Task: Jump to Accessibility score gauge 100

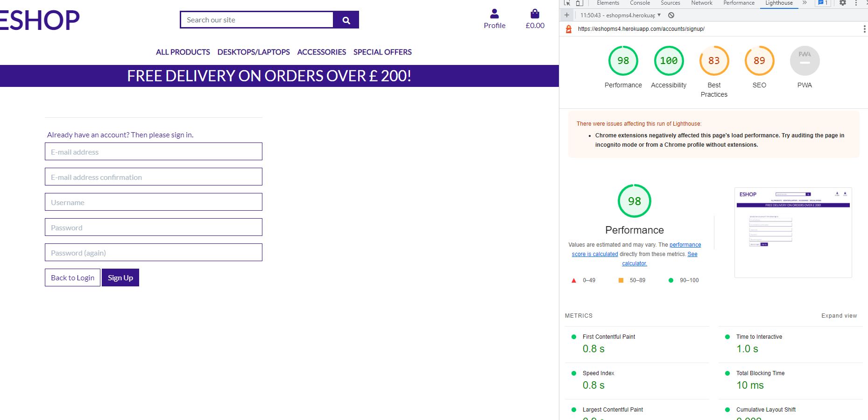Action: (x=669, y=61)
